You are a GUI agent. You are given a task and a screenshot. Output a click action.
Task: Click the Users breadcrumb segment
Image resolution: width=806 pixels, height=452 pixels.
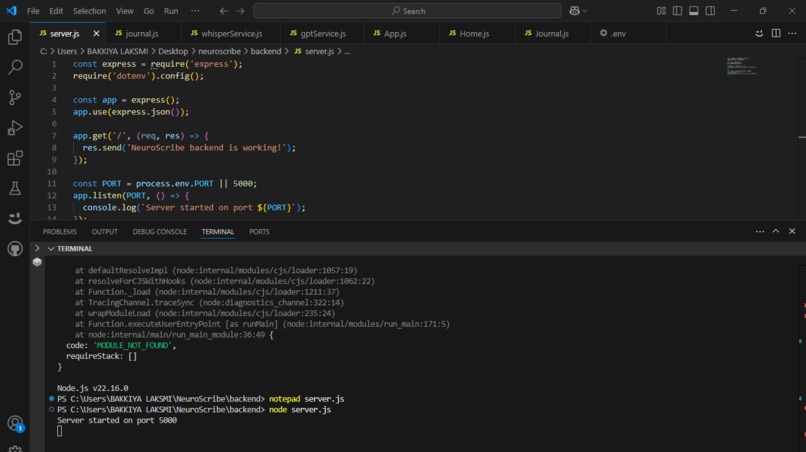(67, 51)
